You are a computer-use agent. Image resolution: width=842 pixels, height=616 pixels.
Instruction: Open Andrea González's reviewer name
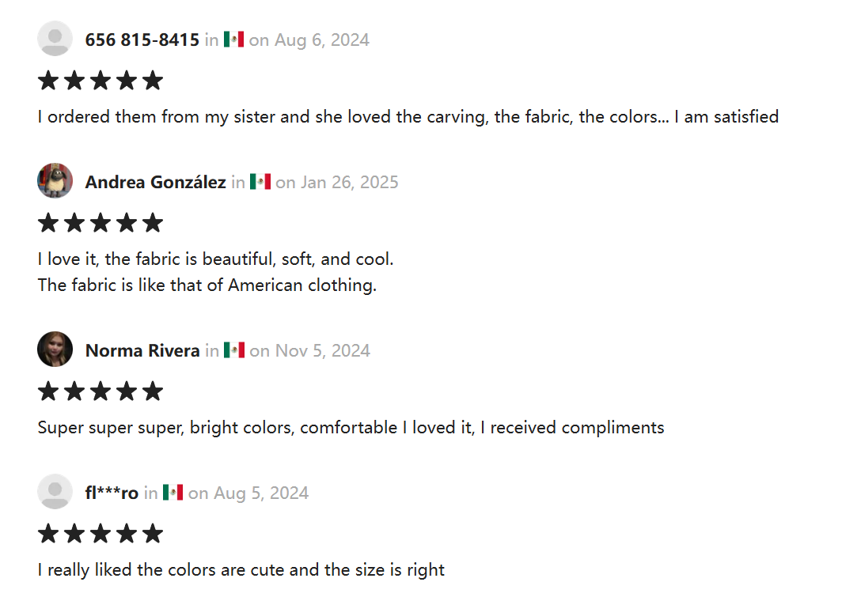pos(155,182)
